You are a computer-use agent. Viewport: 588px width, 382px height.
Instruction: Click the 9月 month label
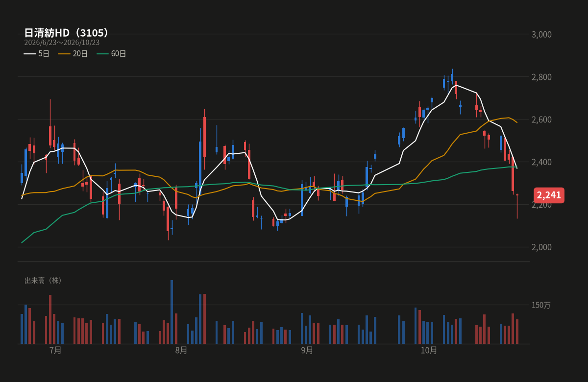[x=307, y=350]
